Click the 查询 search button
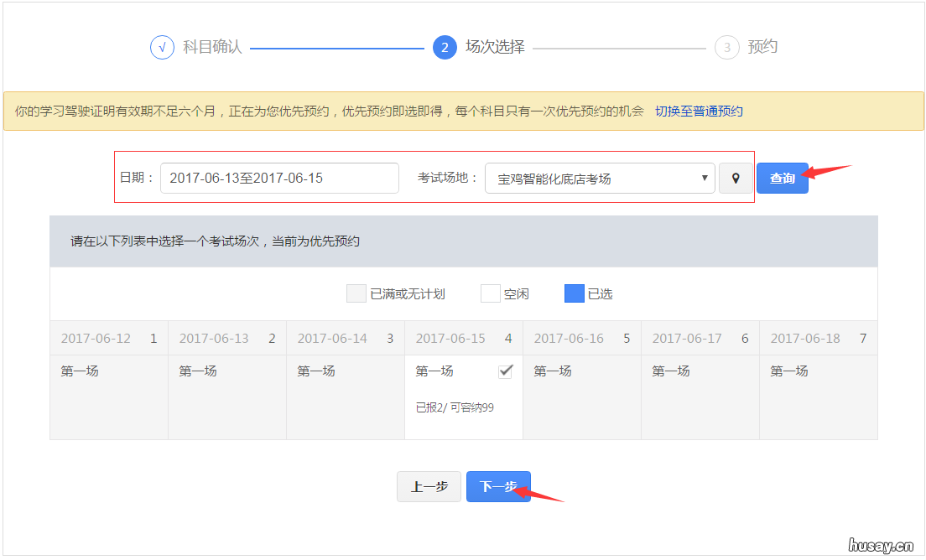 pos(782,178)
